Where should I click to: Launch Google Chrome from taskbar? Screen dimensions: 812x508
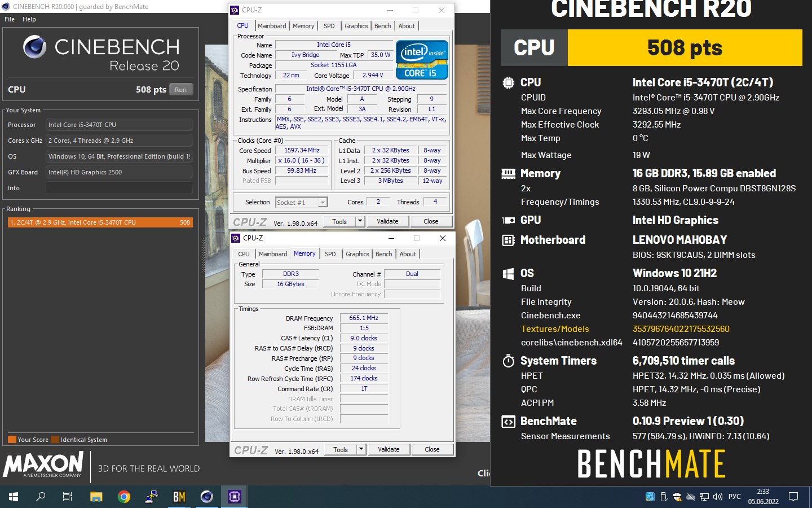(124, 497)
